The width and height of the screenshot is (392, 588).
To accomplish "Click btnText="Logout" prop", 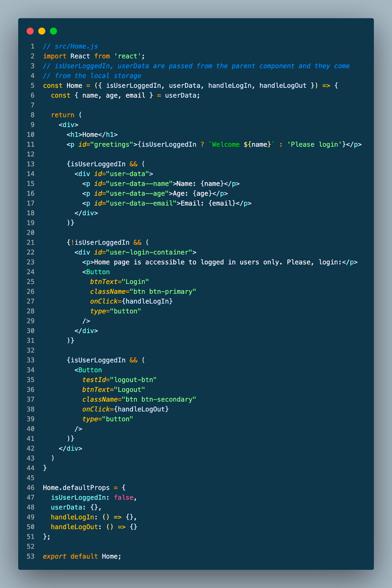I will tap(114, 390).
